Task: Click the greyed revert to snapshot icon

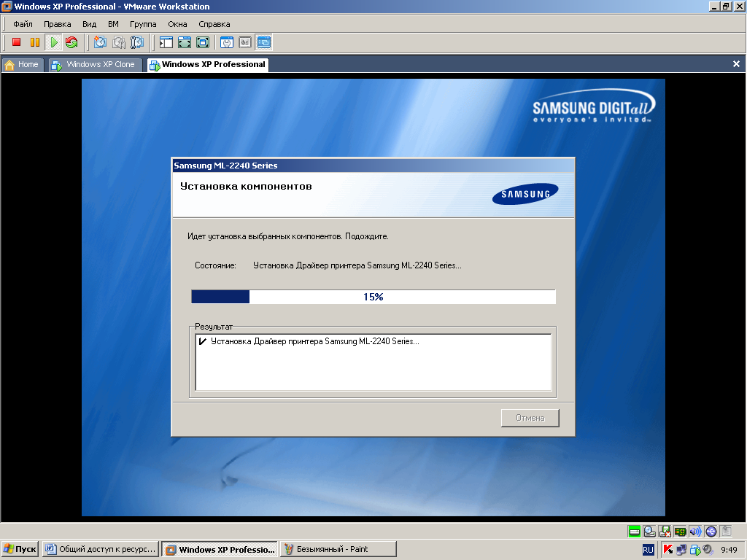Action: [119, 42]
